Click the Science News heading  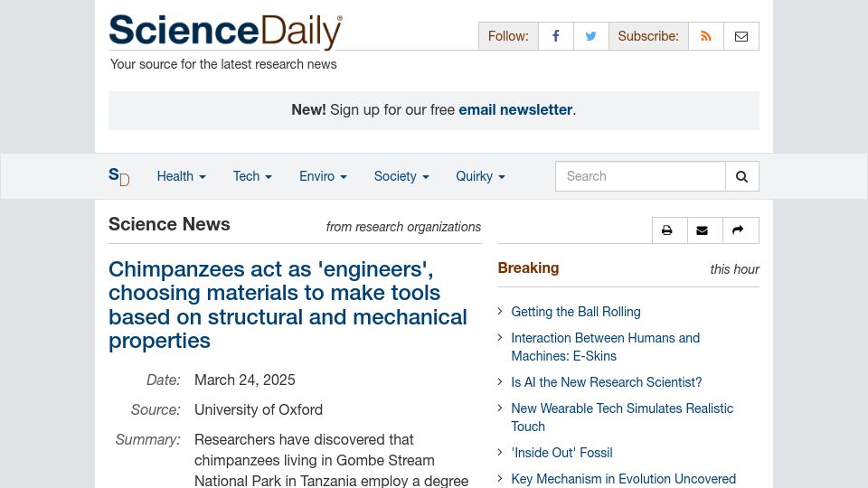pyautogui.click(x=169, y=224)
